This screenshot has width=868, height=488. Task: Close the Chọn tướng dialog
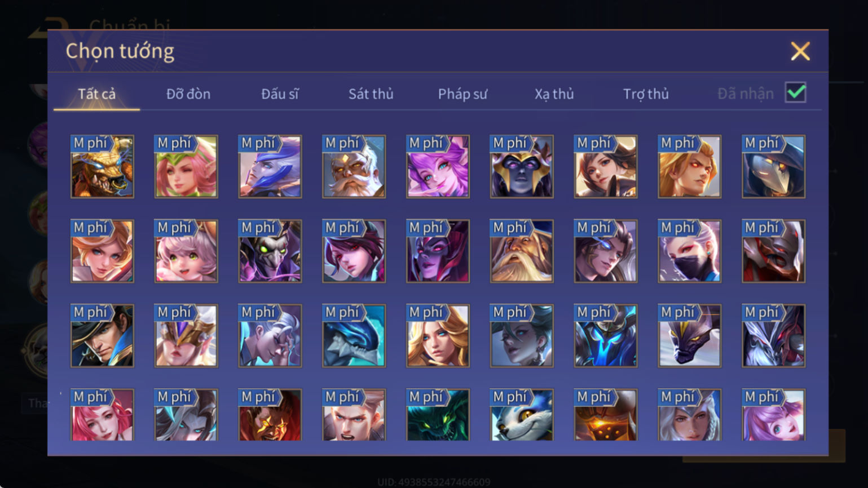point(800,51)
